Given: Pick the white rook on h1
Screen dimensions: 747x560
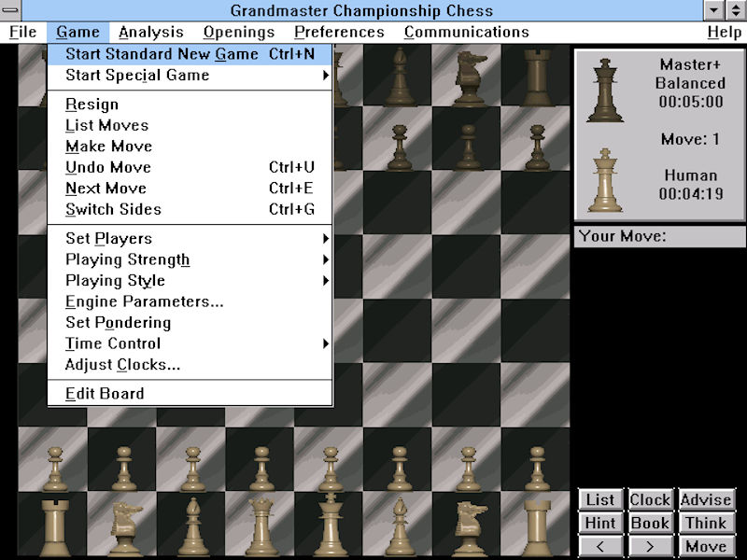Looking at the screenshot, I should coord(538,528).
